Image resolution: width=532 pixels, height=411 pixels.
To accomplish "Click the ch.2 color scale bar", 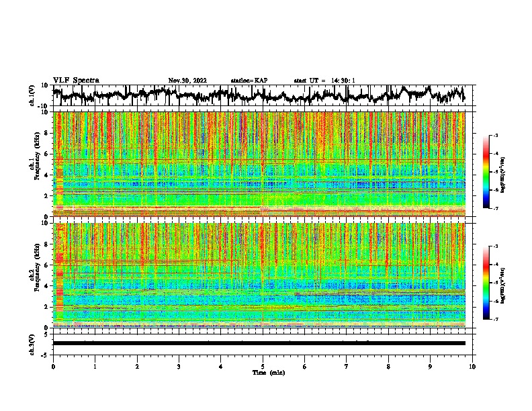I will (x=486, y=283).
